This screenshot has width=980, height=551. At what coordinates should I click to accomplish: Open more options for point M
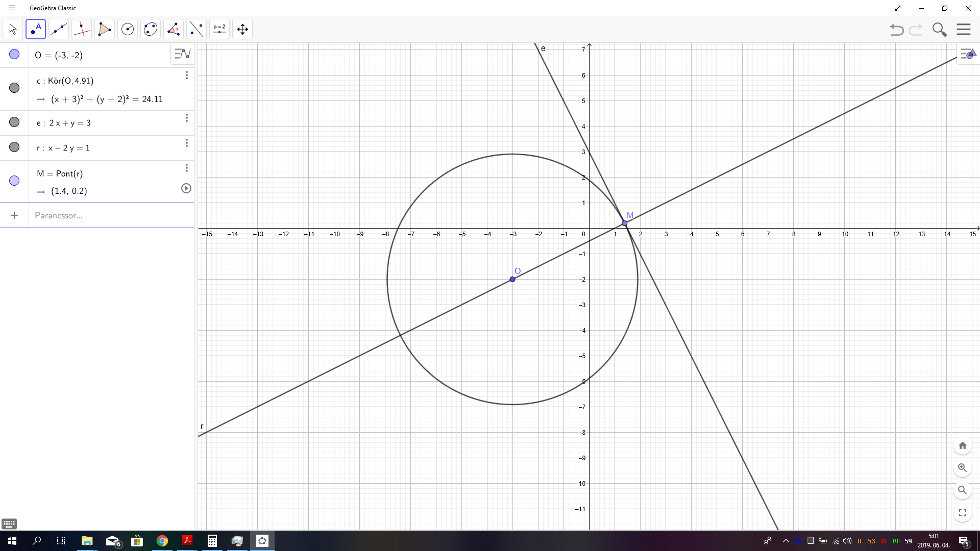[187, 168]
